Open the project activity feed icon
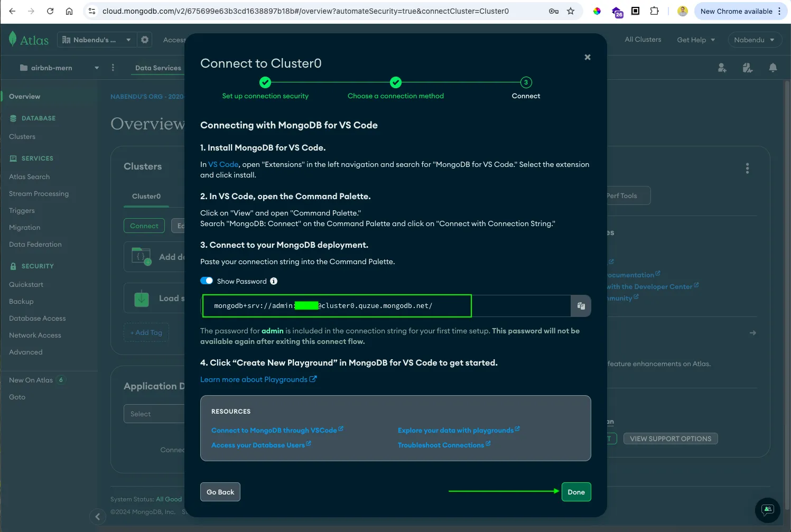The image size is (791, 532). point(748,68)
